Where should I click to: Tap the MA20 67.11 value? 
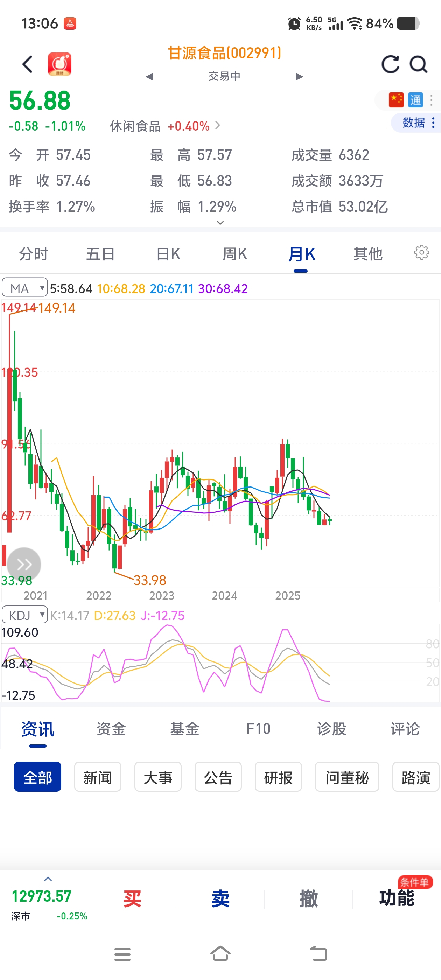pyautogui.click(x=171, y=288)
